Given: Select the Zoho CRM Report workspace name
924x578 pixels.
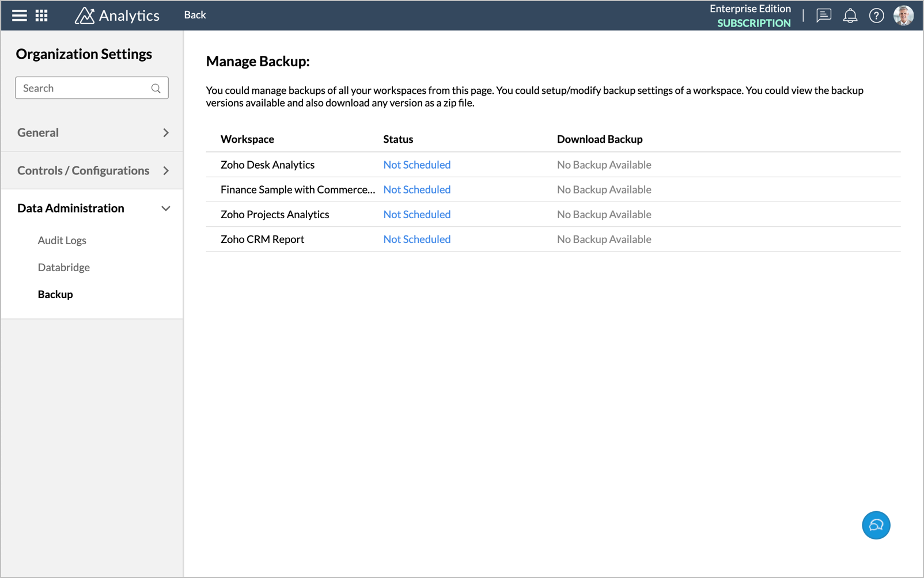Looking at the screenshot, I should coord(263,239).
